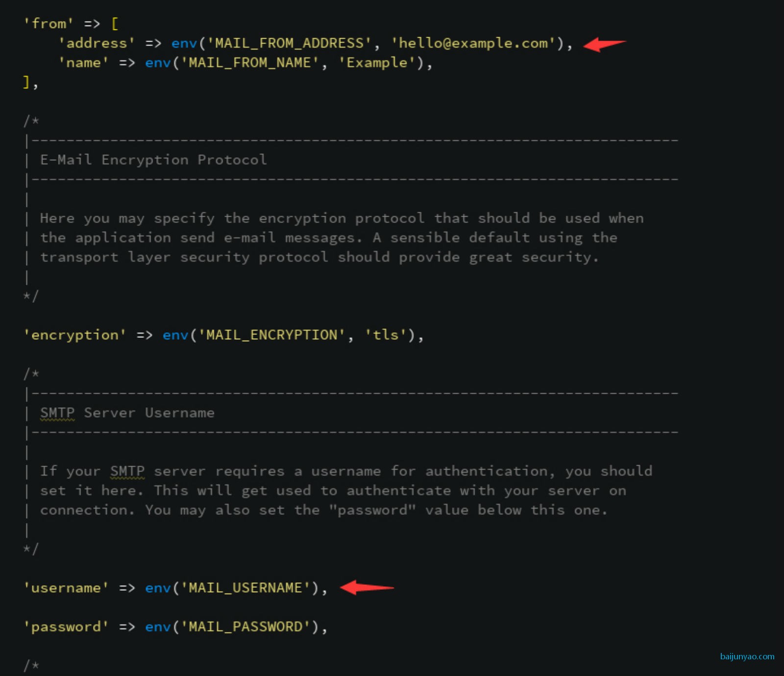Click the closing bracket of the from array
Viewport: 784px width, 676px height.
(x=26, y=82)
